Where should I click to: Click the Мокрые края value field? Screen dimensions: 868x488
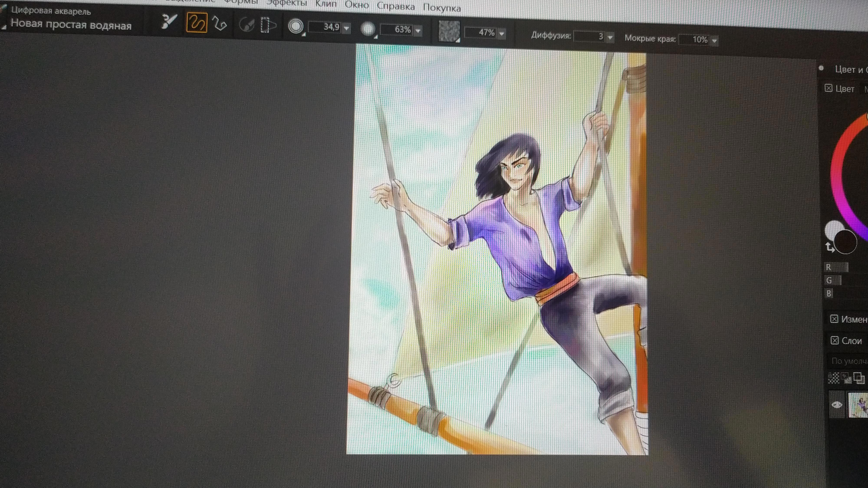(694, 40)
